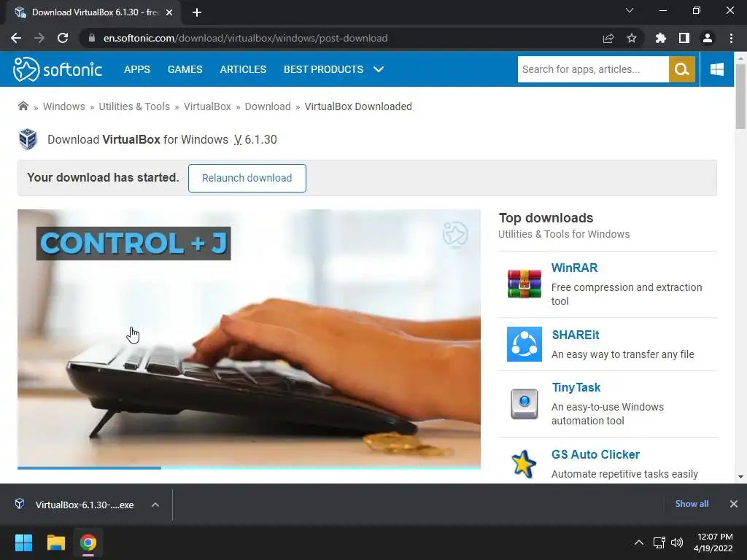Open SHAREit icon in Top downloads
This screenshot has width=747, height=560.
(x=524, y=344)
